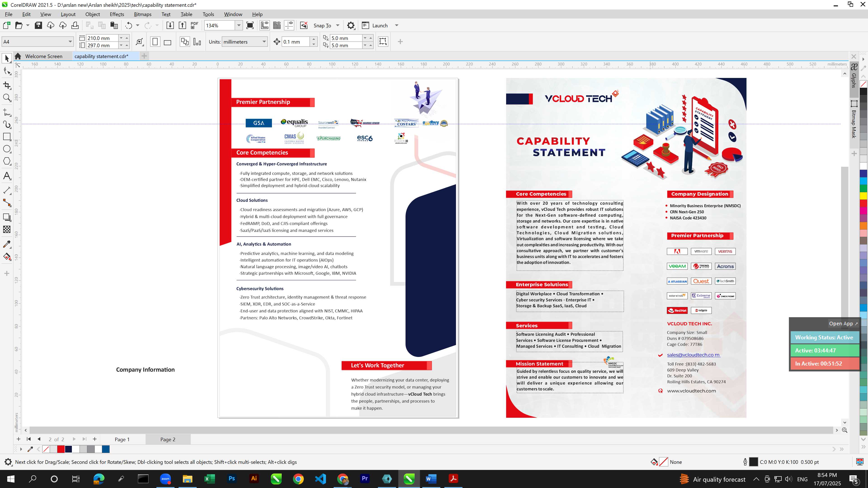
Task: Expand the Undo history dropdown arrow
Action: 137,25
